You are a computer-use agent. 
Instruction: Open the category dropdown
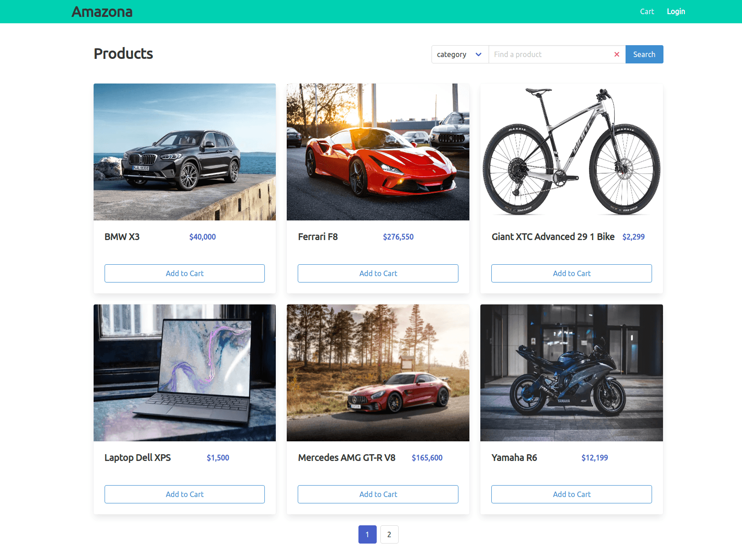pos(460,54)
